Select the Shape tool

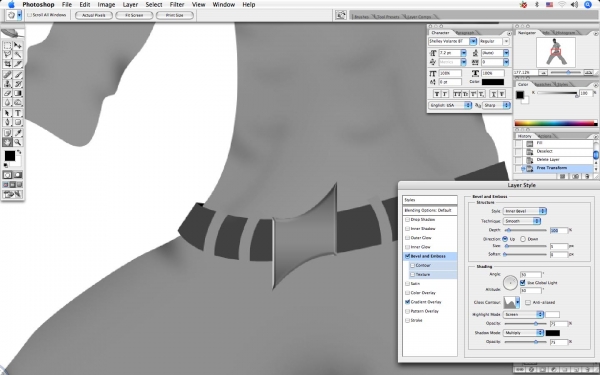click(18, 122)
